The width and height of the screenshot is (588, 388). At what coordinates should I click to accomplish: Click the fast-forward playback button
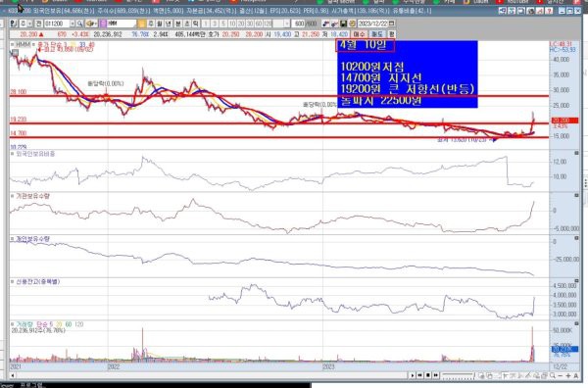click(436, 375)
